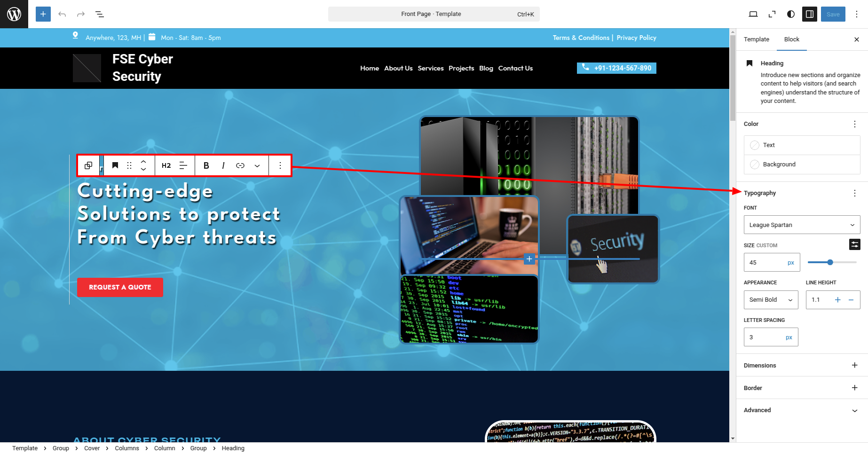This screenshot has height=454, width=868.
Task: Click the Heading block type icon
Action: [x=115, y=165]
